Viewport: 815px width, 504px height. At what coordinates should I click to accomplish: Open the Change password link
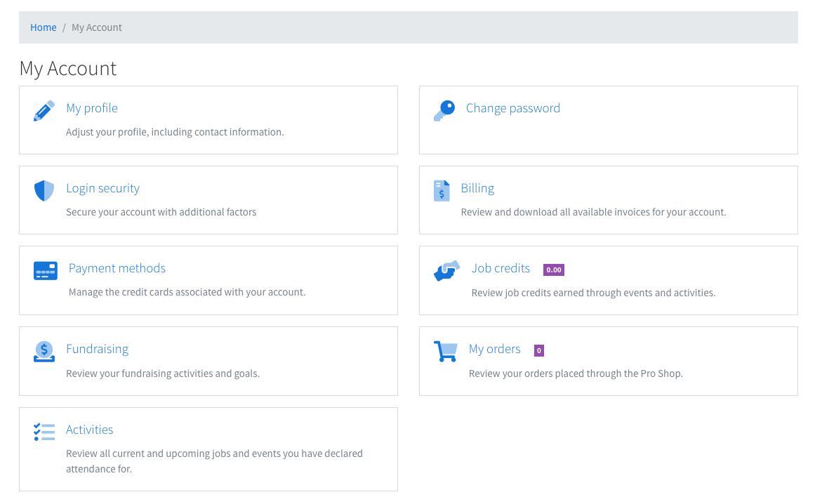pos(512,108)
